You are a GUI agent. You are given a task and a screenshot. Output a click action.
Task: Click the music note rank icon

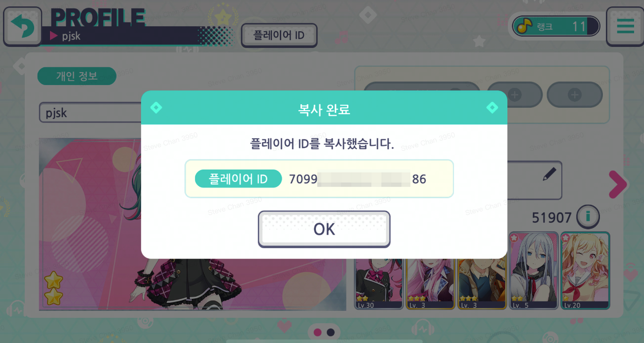point(525,26)
